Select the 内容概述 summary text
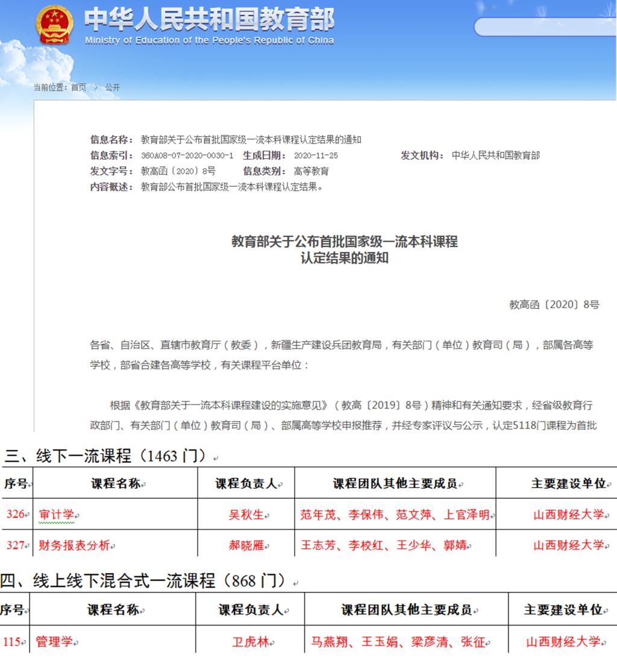 coord(232,187)
